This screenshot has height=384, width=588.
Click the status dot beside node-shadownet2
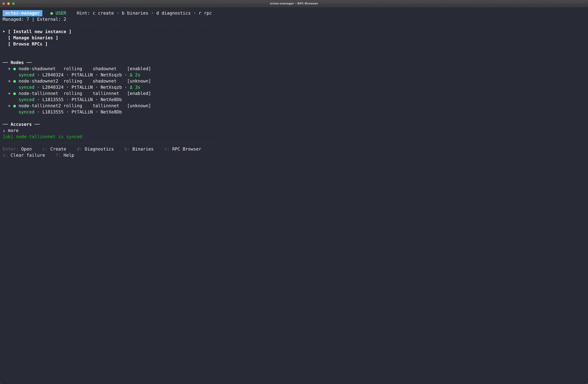pyautogui.click(x=14, y=81)
